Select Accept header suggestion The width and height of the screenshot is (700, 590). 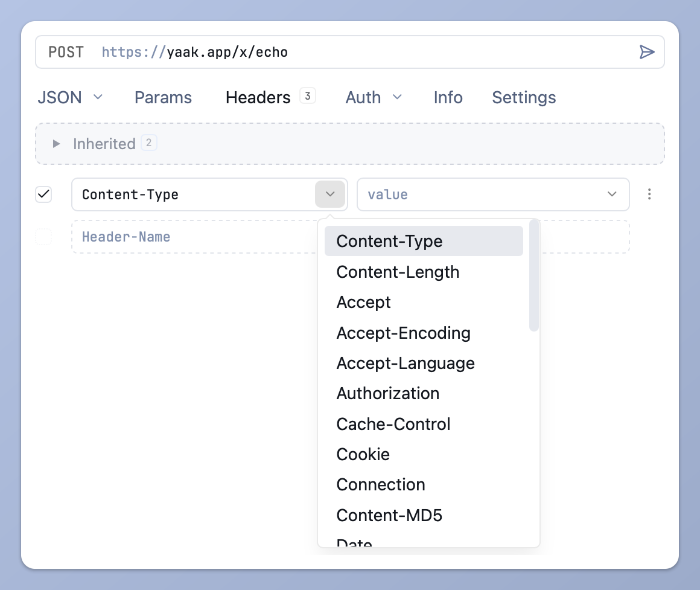click(x=424, y=303)
